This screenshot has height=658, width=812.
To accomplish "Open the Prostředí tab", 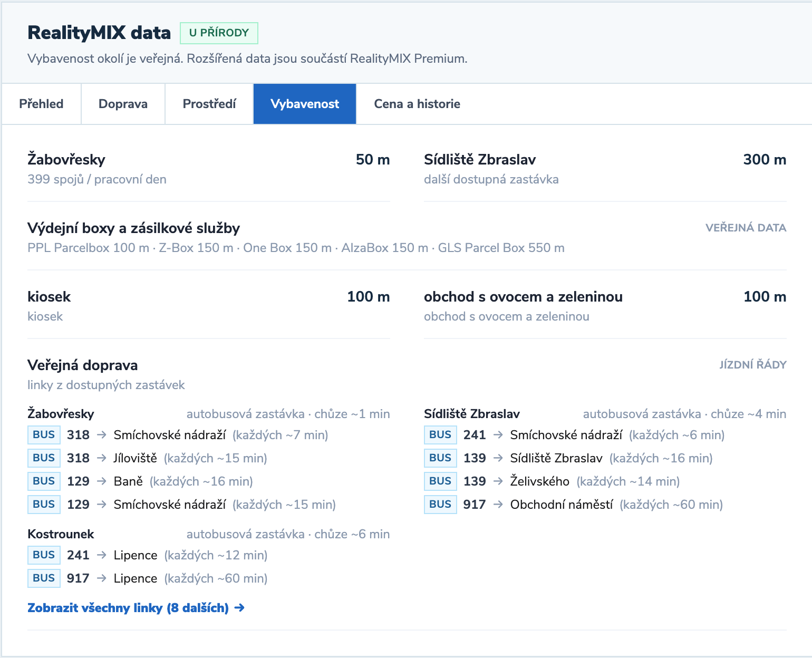I will pos(209,104).
